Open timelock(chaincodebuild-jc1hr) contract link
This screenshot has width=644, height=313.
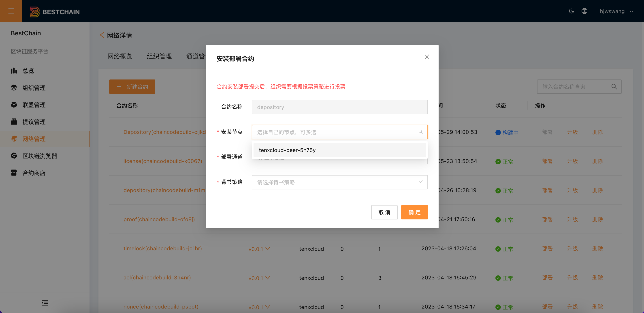click(162, 249)
